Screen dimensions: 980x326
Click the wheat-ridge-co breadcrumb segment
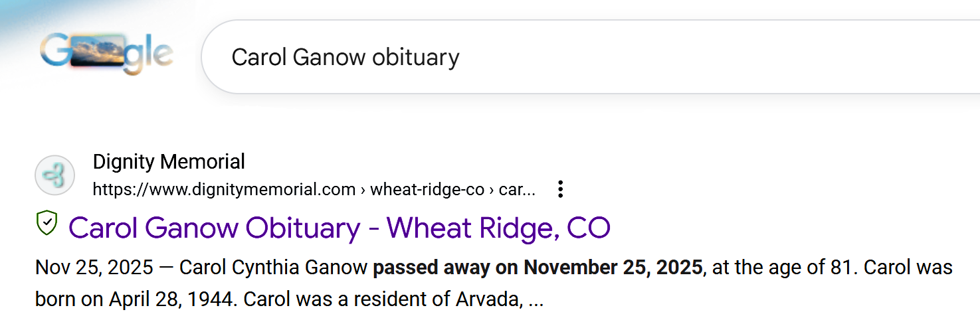[x=427, y=190]
